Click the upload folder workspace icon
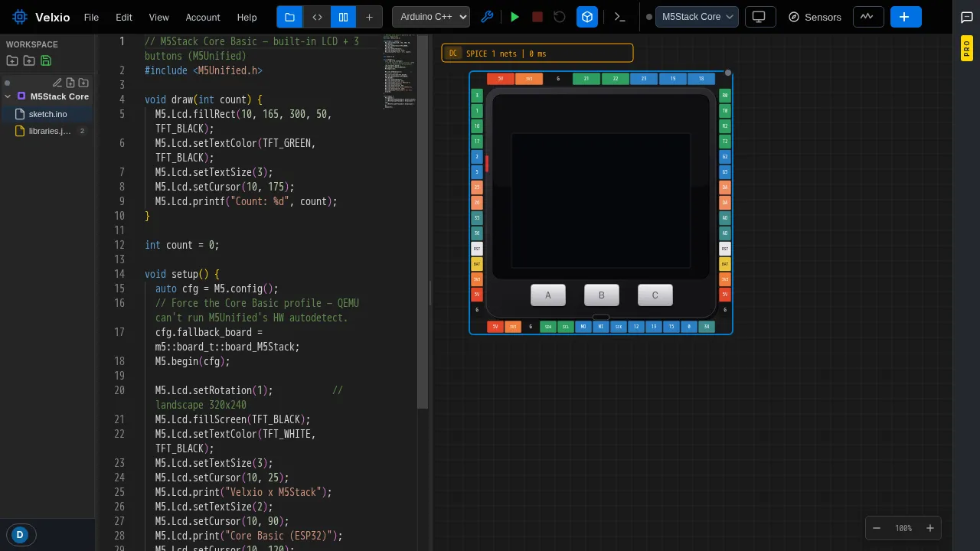 pos(29,60)
